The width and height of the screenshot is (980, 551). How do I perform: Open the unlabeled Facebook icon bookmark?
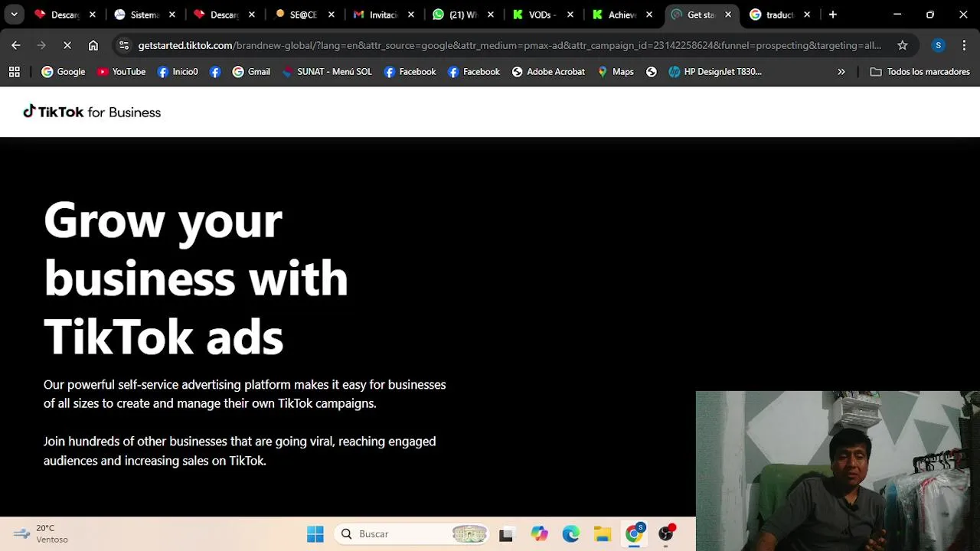[215, 71]
